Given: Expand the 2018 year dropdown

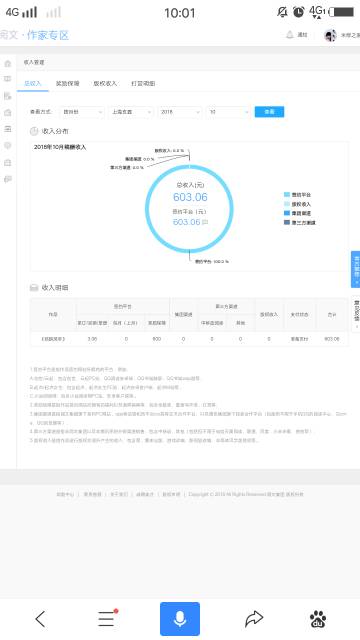Looking at the screenshot, I should [x=180, y=112].
